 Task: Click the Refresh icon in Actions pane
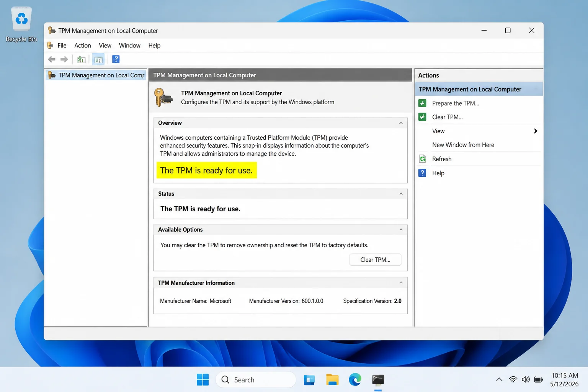(x=422, y=159)
